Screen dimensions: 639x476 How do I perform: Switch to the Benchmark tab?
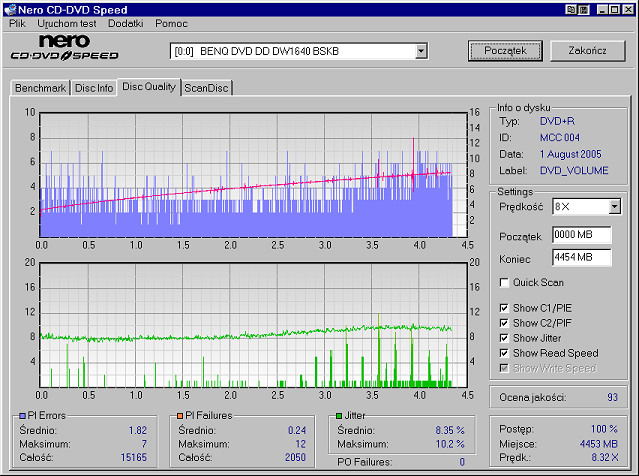[40, 88]
